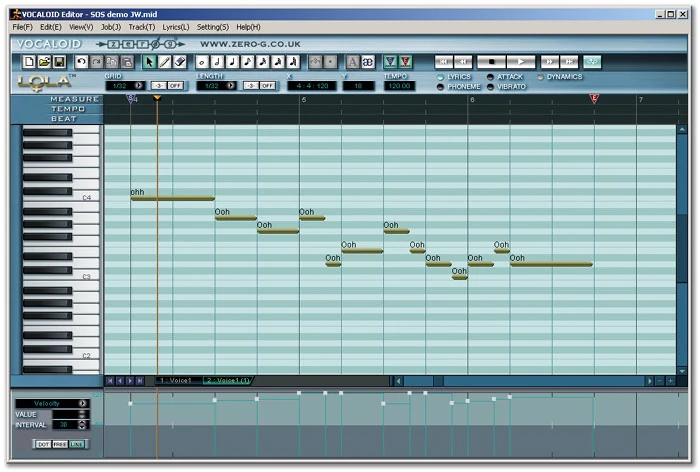This screenshot has height=472, width=700.
Task: Step backward with the rewind button
Action: coord(463,62)
